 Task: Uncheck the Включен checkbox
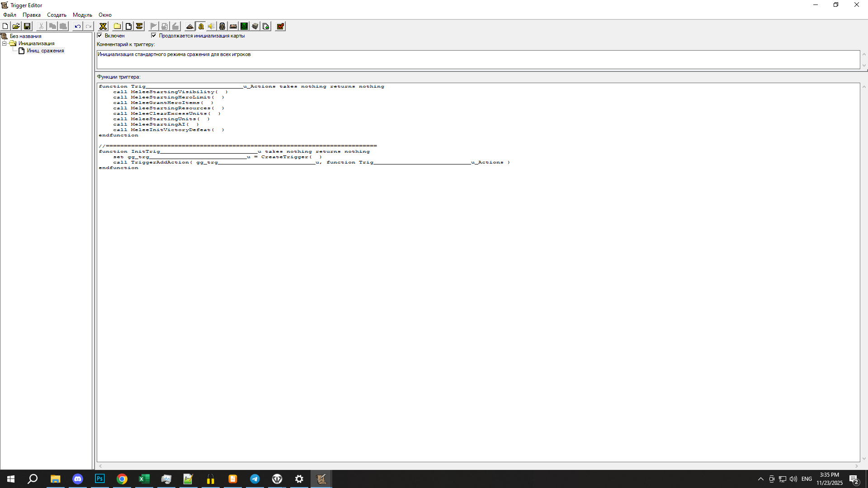click(x=100, y=35)
